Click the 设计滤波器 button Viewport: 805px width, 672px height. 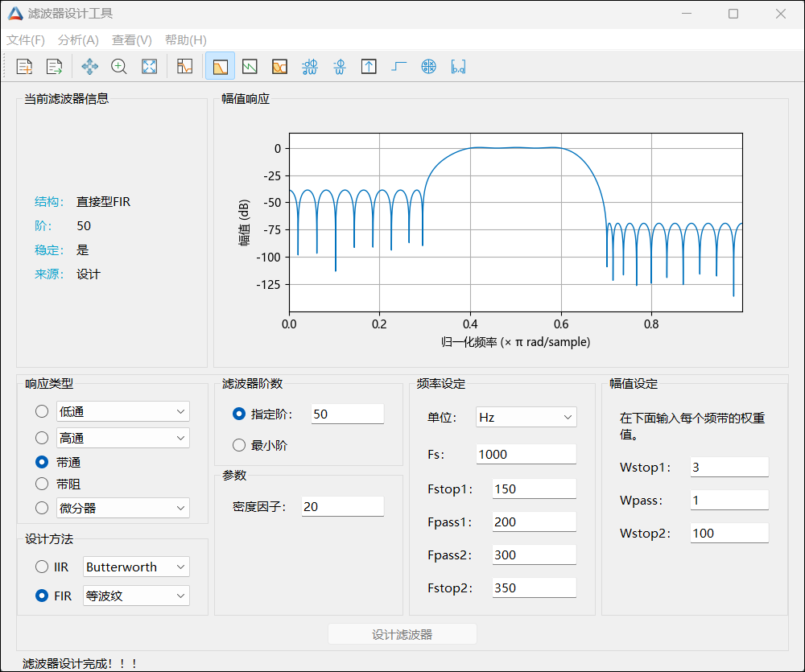[402, 634]
